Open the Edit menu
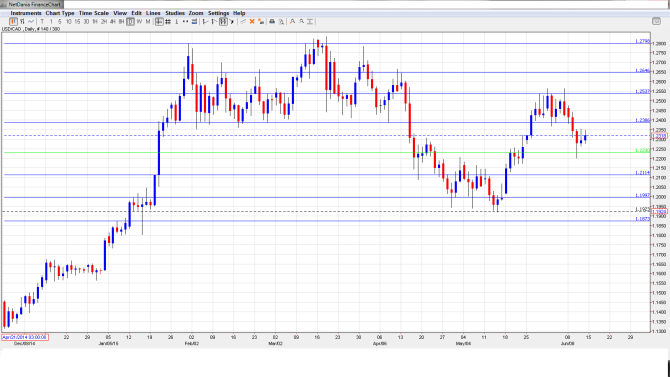 136,13
